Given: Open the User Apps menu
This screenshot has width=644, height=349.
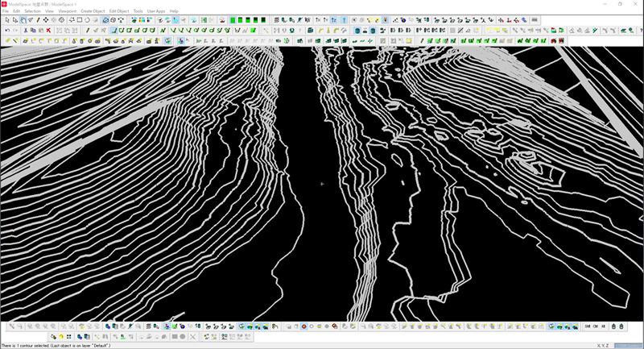Looking at the screenshot, I should tap(155, 11).
